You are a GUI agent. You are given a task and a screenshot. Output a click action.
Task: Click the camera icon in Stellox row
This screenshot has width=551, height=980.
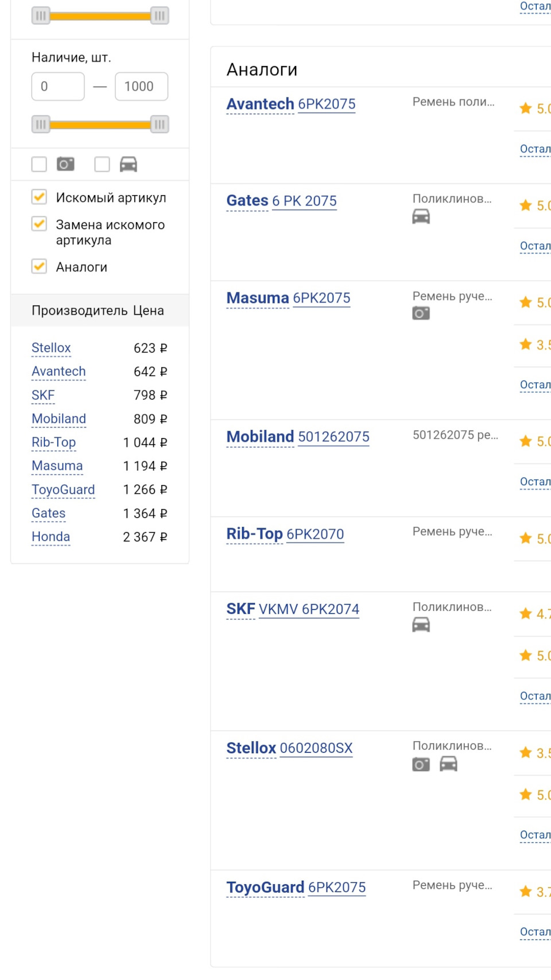point(421,764)
